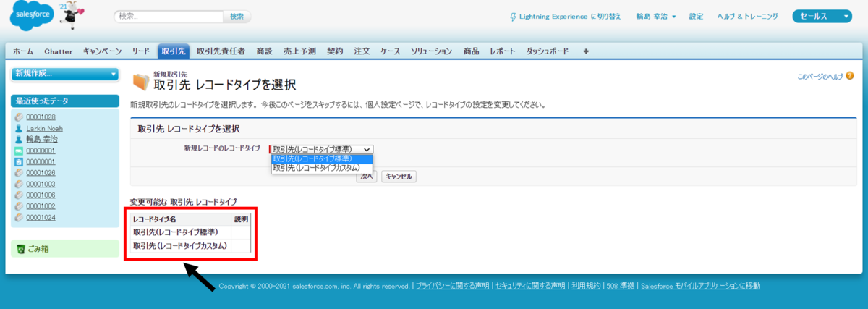Open ヘルプ & トレーニング link

click(748, 16)
